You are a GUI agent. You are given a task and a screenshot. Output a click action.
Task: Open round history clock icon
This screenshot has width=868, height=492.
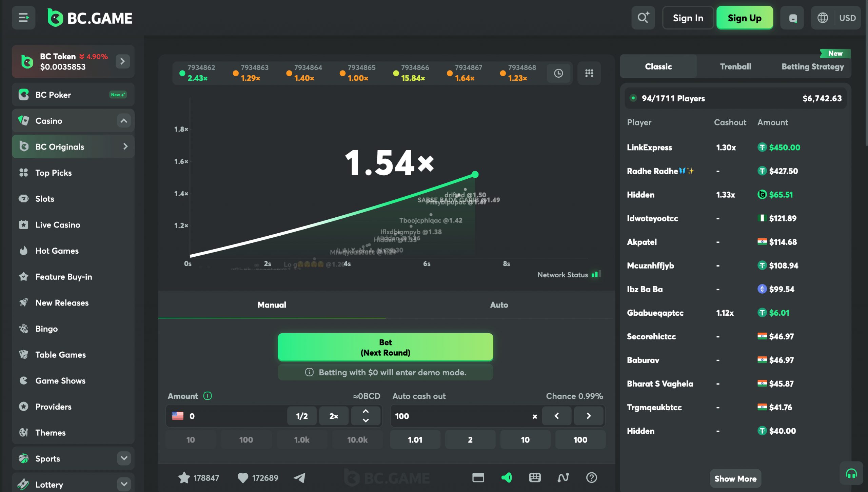click(x=558, y=73)
